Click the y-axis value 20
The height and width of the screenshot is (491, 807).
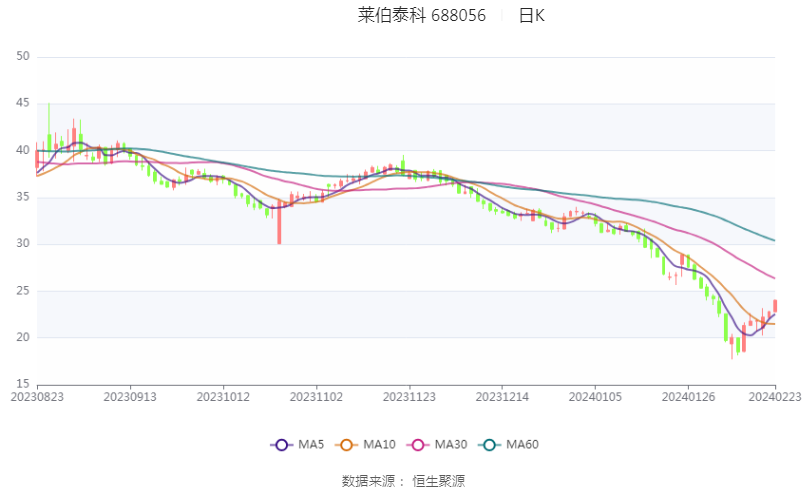(x=23, y=338)
